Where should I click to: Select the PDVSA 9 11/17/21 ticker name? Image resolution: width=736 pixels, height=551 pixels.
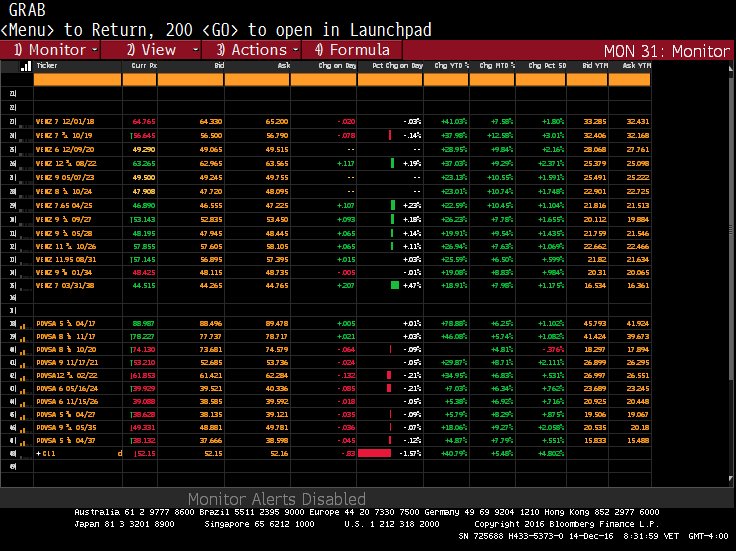click(67, 363)
